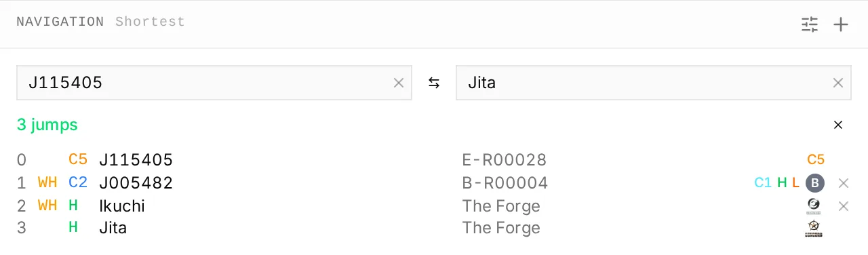
Task: Click the B-R00004 region label
Action: pos(505,183)
